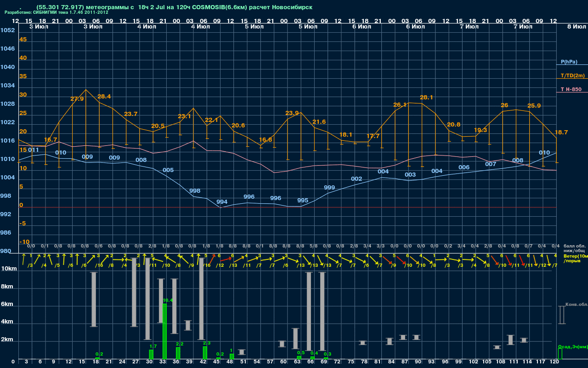Click the 006 pressure value
588x368 pixels.
point(464,167)
